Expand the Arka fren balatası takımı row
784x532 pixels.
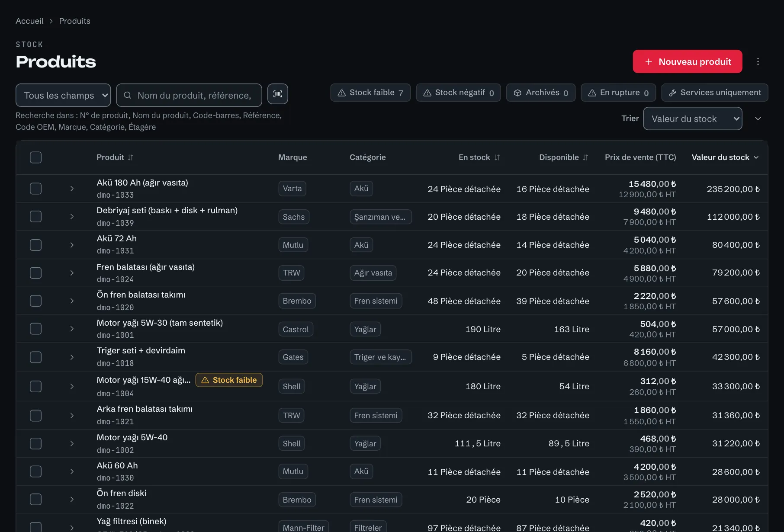pos(72,416)
